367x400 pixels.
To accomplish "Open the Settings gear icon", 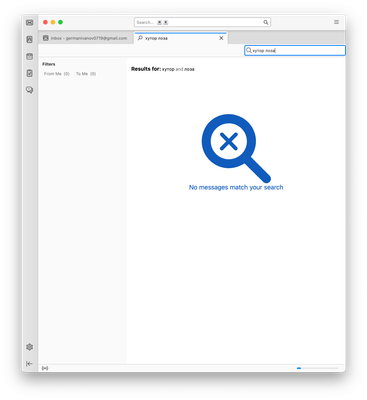I will tap(30, 347).
